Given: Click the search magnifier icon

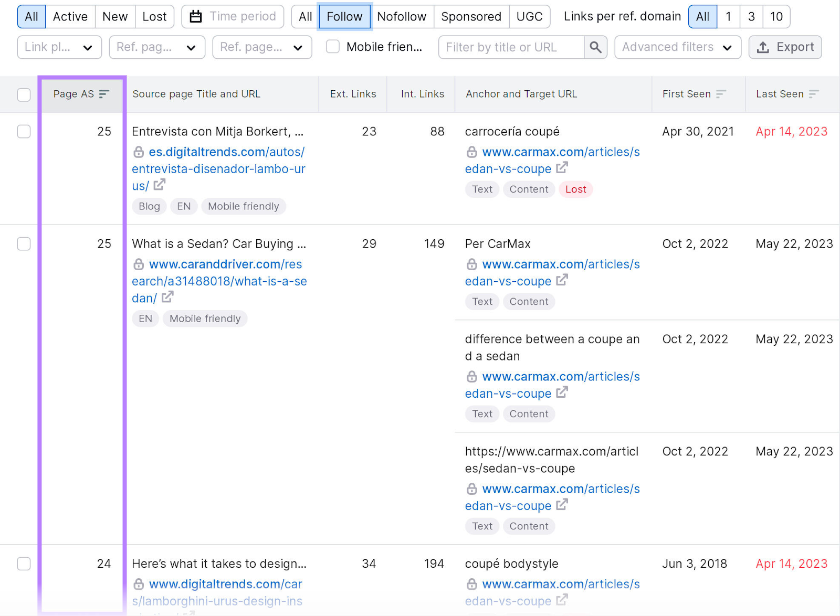Looking at the screenshot, I should click(x=595, y=47).
